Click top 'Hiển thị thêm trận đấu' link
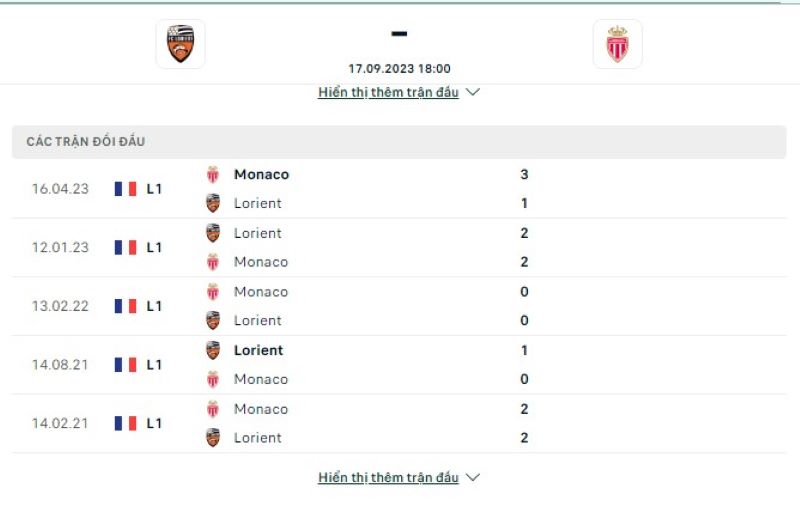 coord(388,92)
